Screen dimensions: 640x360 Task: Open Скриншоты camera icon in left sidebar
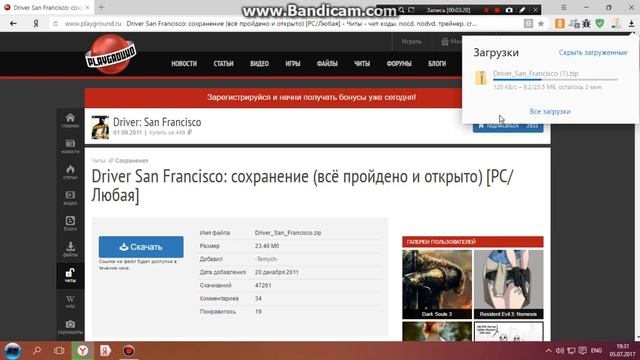70,327
